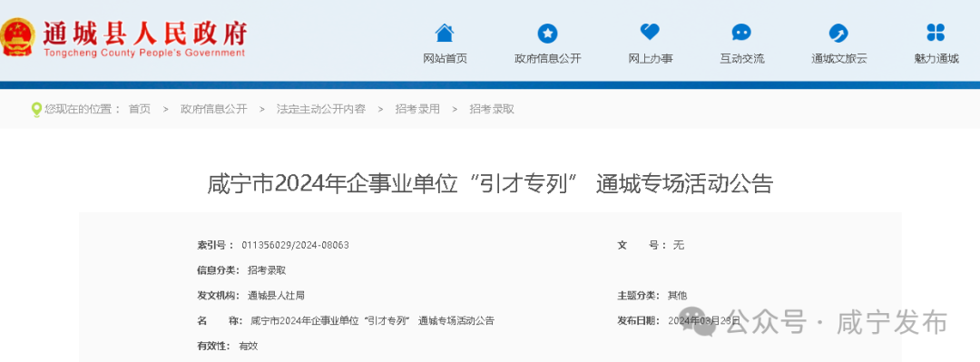Open the 互动交流 navigation label
This screenshot has width=980, height=362.
pyautogui.click(x=742, y=59)
